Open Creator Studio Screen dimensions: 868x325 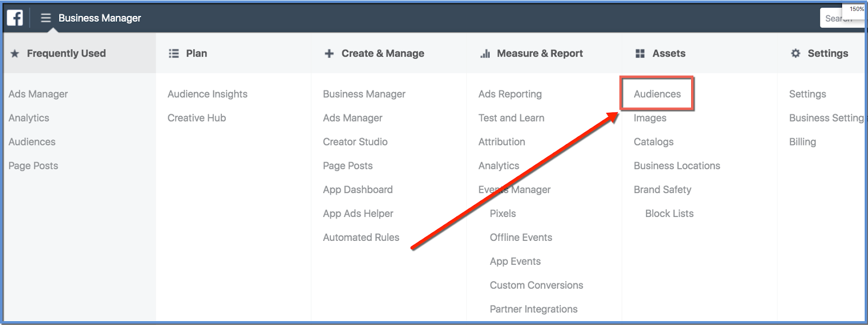(355, 142)
